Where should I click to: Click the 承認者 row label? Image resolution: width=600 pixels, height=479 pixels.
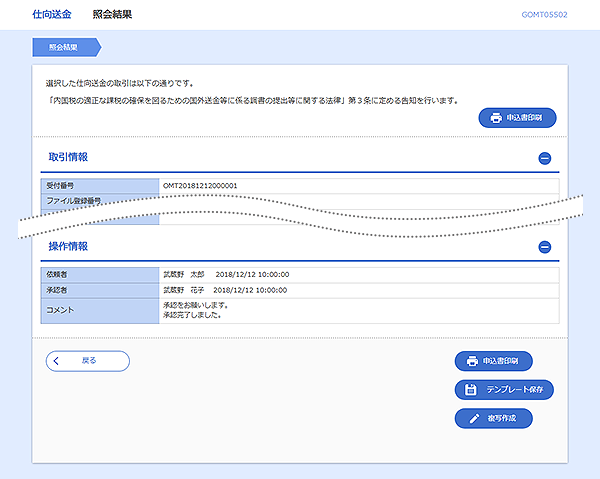[x=59, y=289]
